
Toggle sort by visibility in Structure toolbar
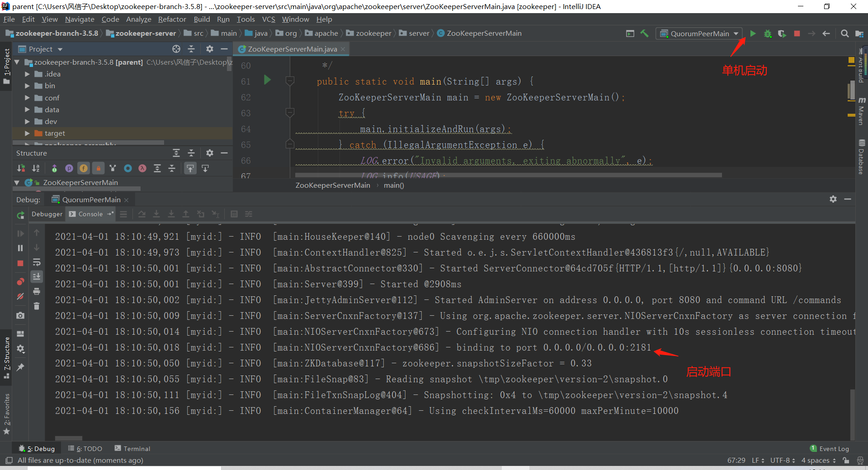pyautogui.click(x=21, y=168)
